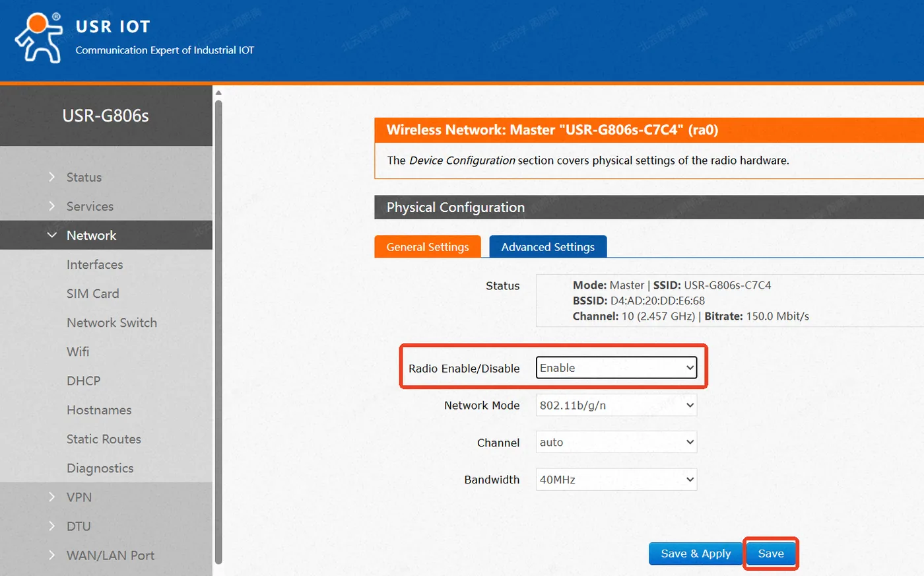The height and width of the screenshot is (576, 924).
Task: Open the Bandwidth dropdown
Action: tap(616, 480)
